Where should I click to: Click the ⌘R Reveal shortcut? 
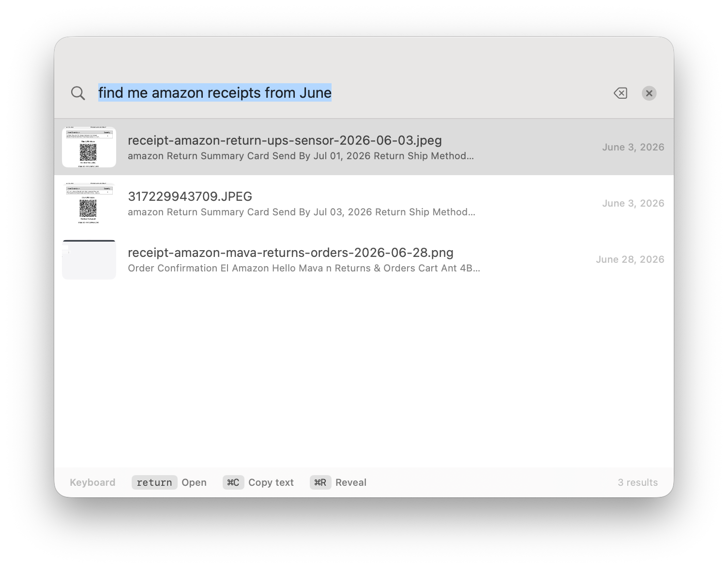tap(338, 482)
